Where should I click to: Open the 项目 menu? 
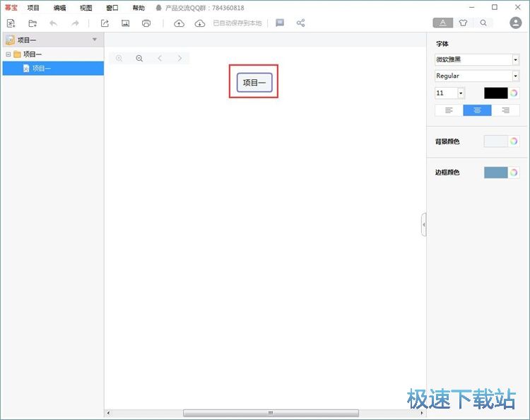tap(33, 8)
